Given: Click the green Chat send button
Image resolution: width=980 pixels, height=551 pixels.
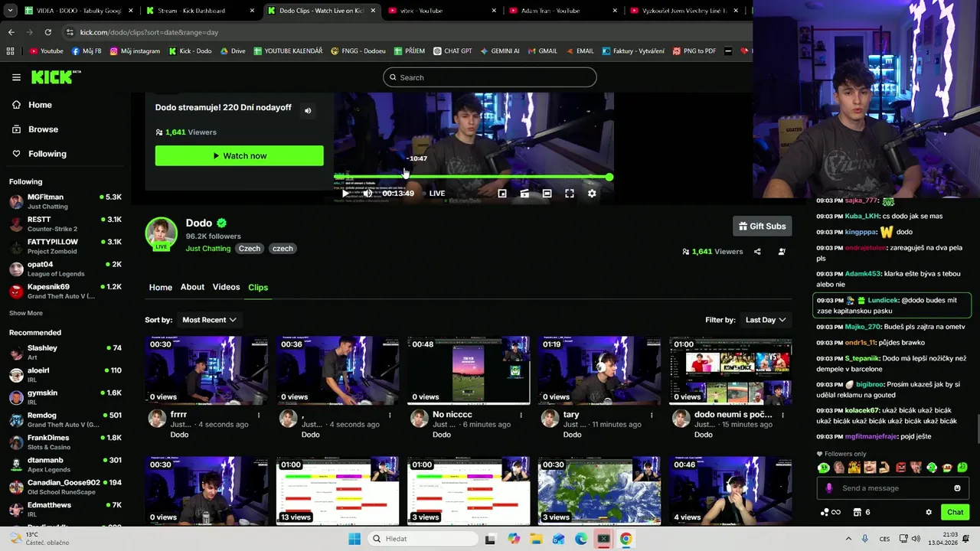Looking at the screenshot, I should click(955, 513).
